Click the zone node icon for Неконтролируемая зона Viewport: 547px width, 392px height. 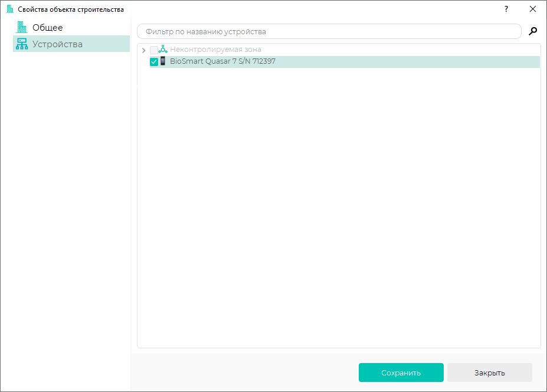[163, 50]
